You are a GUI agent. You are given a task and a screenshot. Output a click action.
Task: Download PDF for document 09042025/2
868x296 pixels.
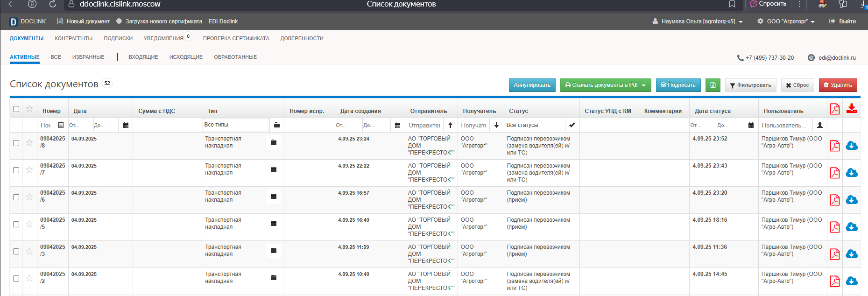834,281
